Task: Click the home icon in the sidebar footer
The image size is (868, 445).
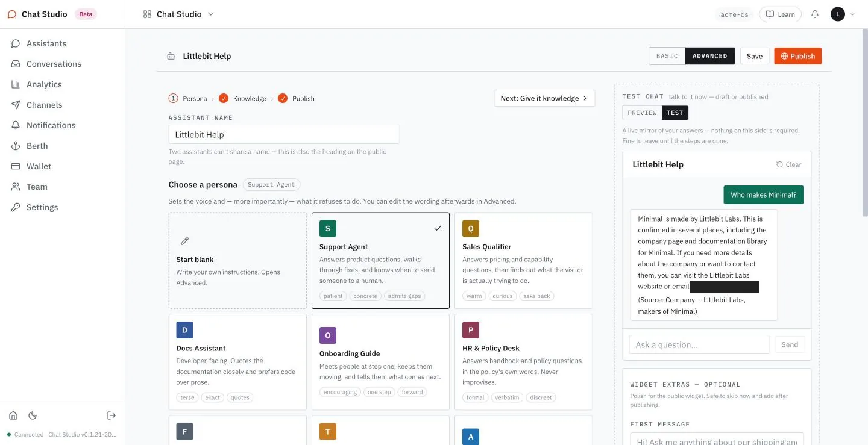Action: click(x=13, y=415)
